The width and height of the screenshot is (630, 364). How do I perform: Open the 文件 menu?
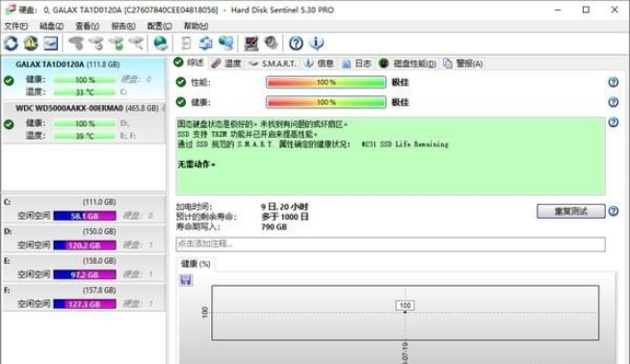click(16, 26)
